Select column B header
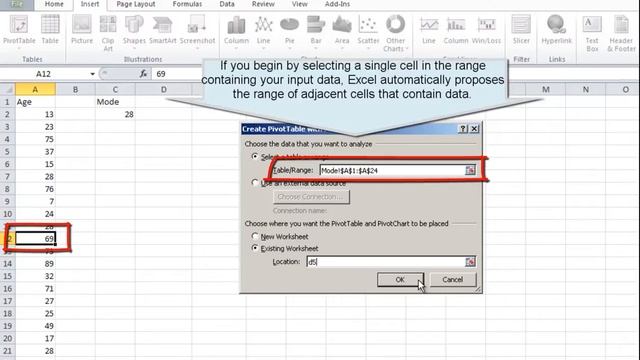This screenshot has width=640, height=360. tap(75, 89)
